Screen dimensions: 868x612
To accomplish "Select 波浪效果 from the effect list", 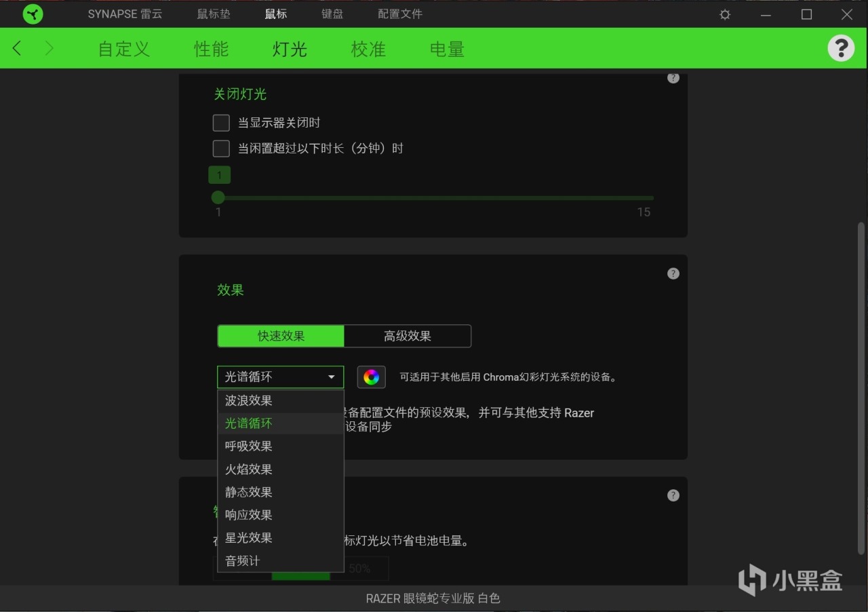I will click(x=281, y=400).
